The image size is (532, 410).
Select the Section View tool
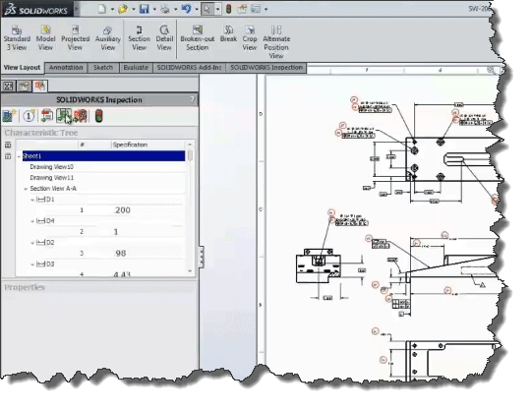coord(139,38)
